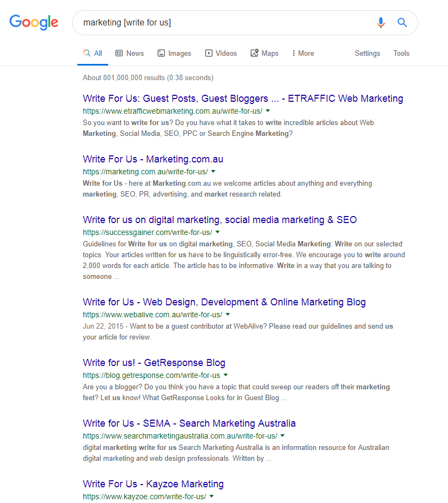Screen dimensions: 448x503
Task: Expand arrow next to marketing.com.au URL
Action: point(213,171)
